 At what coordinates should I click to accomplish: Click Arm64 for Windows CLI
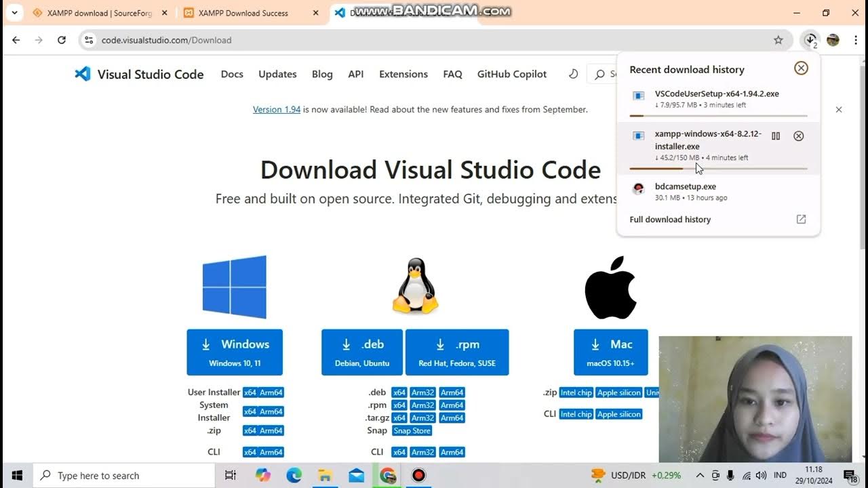(271, 452)
